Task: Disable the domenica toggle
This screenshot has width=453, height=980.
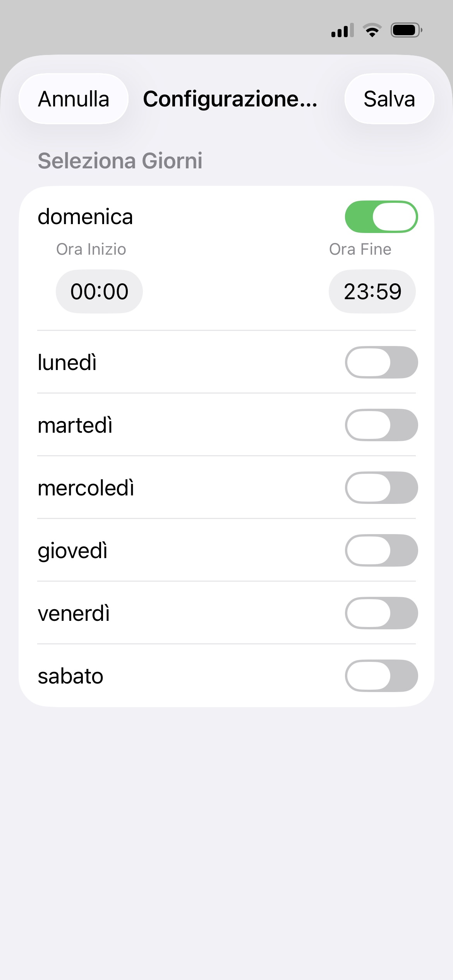Action: [381, 217]
